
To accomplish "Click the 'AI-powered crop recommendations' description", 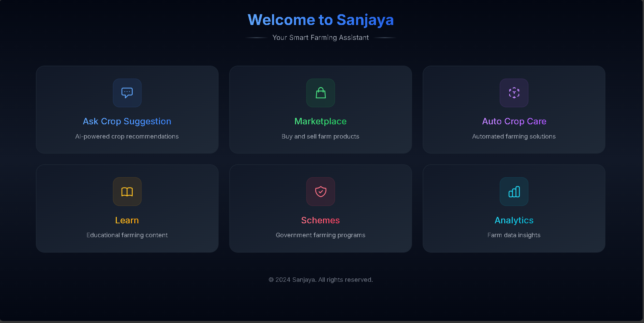I will click(x=127, y=136).
